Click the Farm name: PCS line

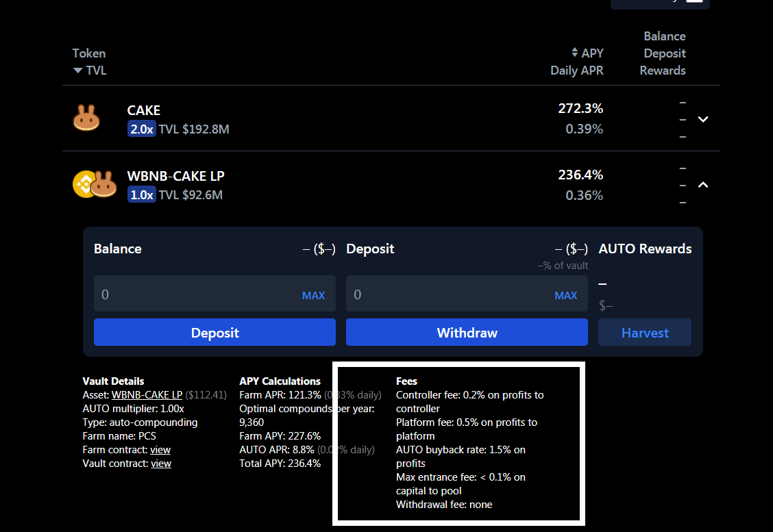(x=119, y=436)
